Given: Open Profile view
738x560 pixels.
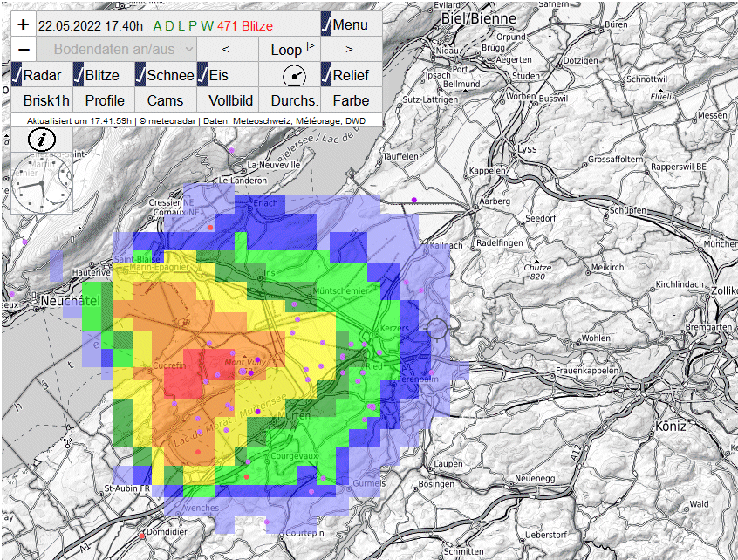Looking at the screenshot, I should coord(105,100).
